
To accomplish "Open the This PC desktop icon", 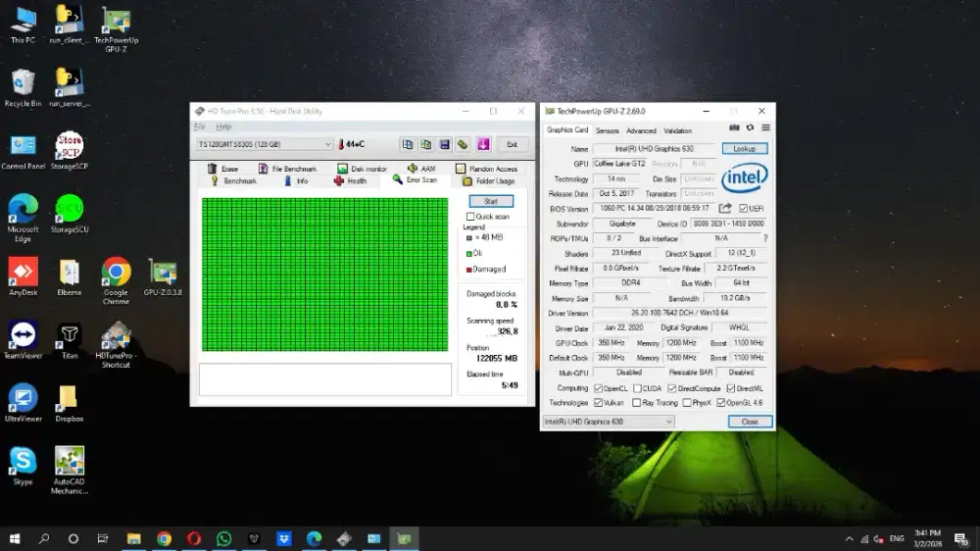I will click(24, 25).
